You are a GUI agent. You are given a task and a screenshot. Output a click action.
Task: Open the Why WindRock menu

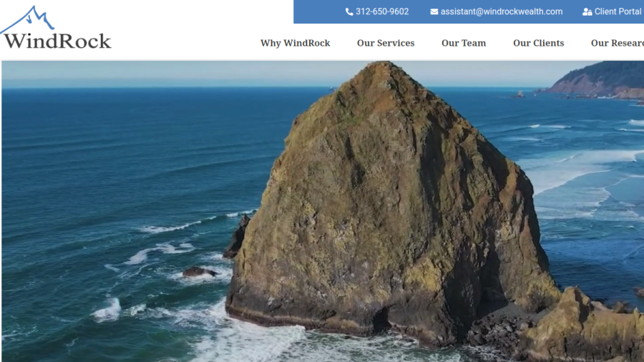coord(295,43)
